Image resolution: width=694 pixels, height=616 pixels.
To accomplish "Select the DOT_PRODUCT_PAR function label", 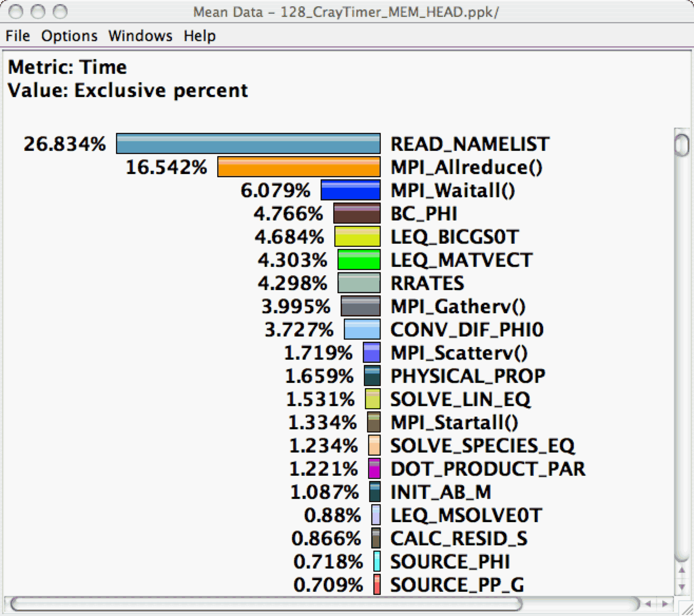I will 488,469.
